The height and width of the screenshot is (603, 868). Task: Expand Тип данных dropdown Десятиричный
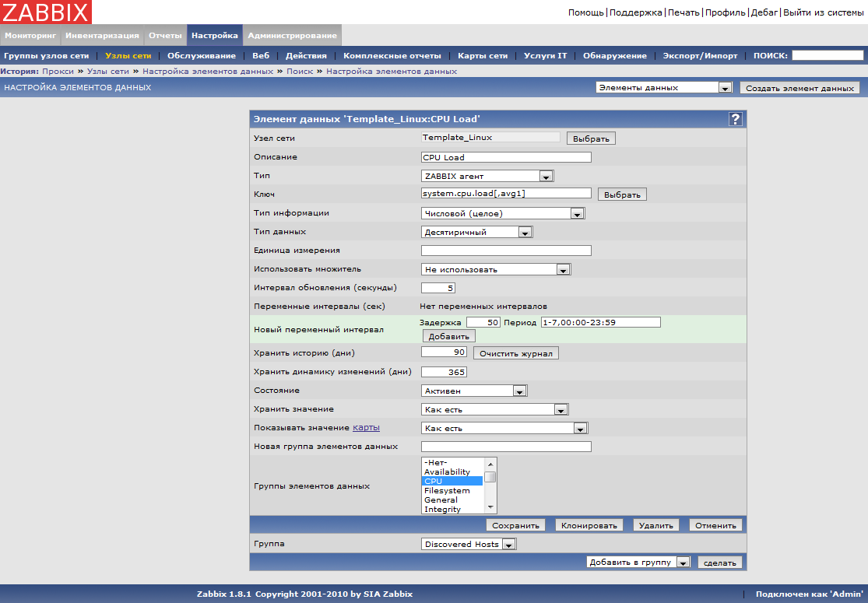tap(476, 233)
